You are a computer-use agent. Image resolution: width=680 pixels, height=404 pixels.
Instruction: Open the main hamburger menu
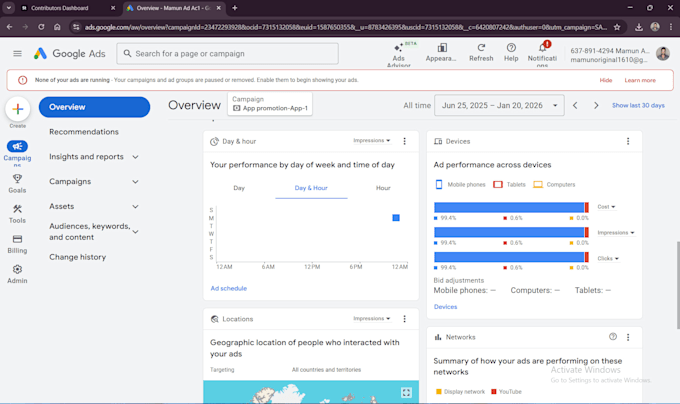coord(17,53)
